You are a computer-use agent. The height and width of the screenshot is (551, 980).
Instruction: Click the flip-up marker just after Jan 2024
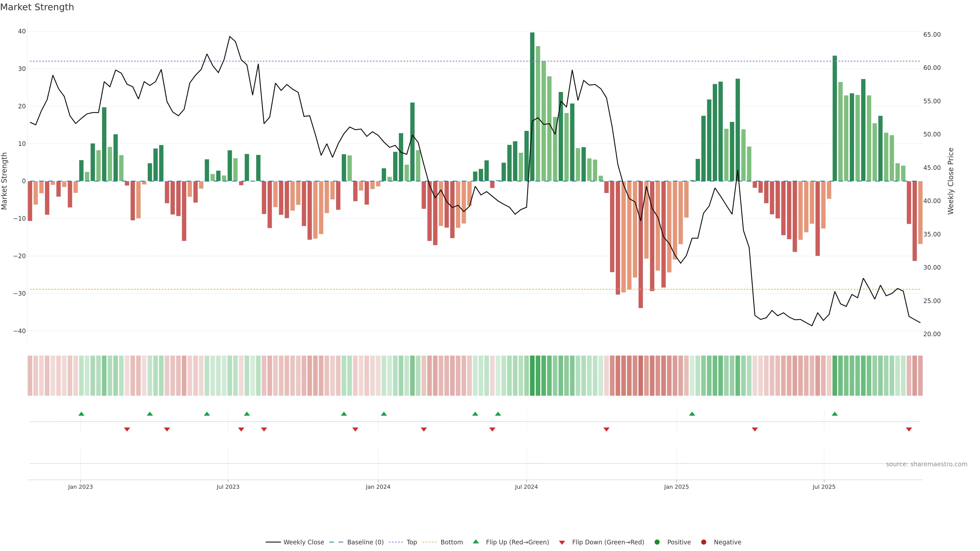384,414
